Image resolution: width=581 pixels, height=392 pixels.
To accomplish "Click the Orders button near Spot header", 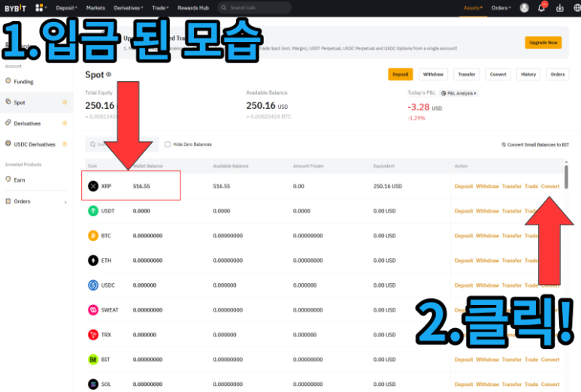I will point(557,74).
